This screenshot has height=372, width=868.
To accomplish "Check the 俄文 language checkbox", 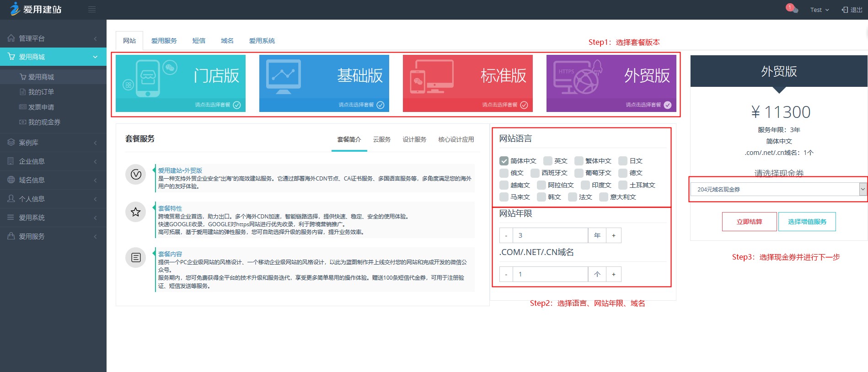I will tap(504, 173).
